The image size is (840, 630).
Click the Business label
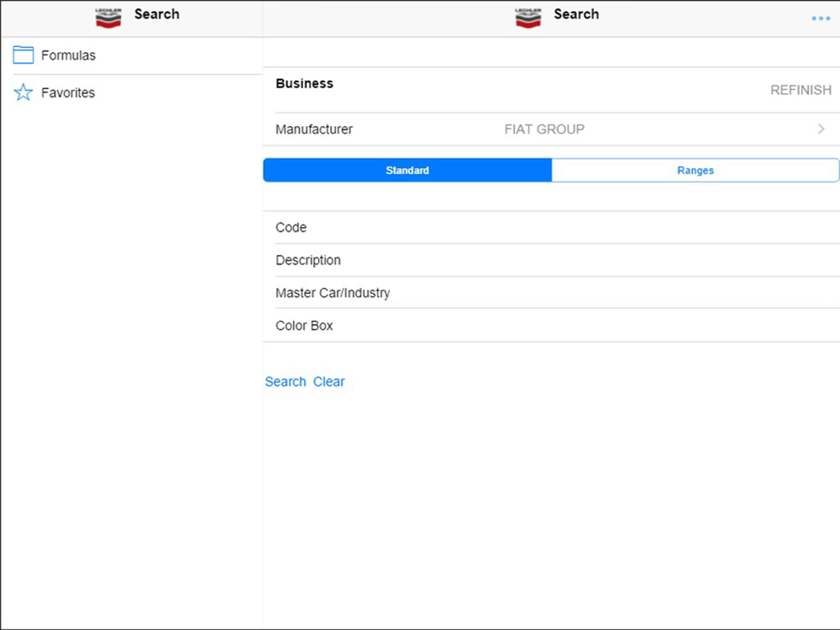[x=304, y=83]
